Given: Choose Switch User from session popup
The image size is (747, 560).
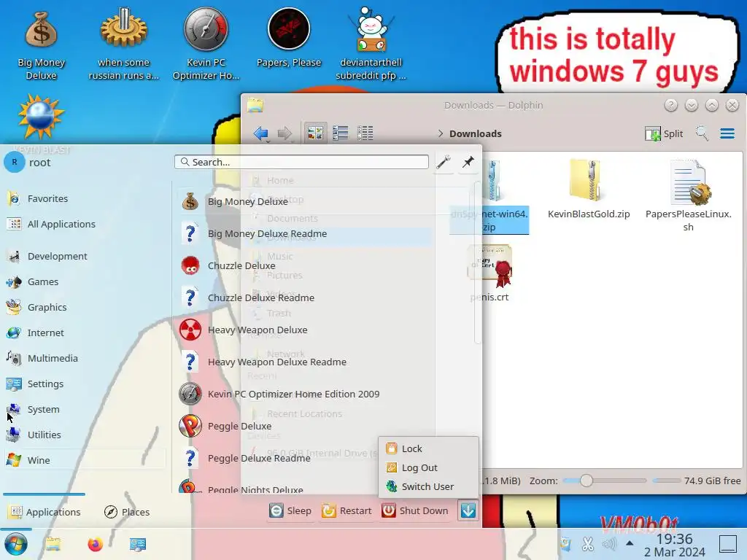Looking at the screenshot, I should (x=428, y=486).
